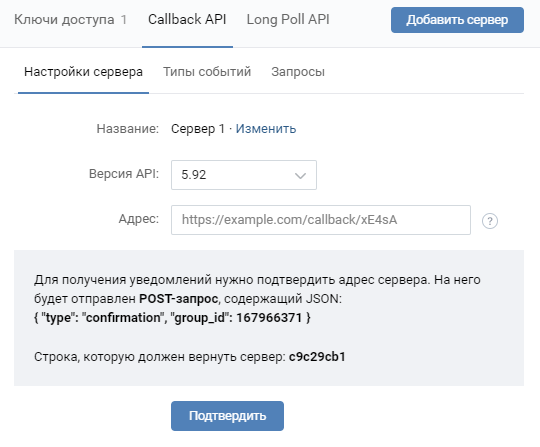Click the Добавить сервер button
Viewport: 540px width, 447px height.
457,20
